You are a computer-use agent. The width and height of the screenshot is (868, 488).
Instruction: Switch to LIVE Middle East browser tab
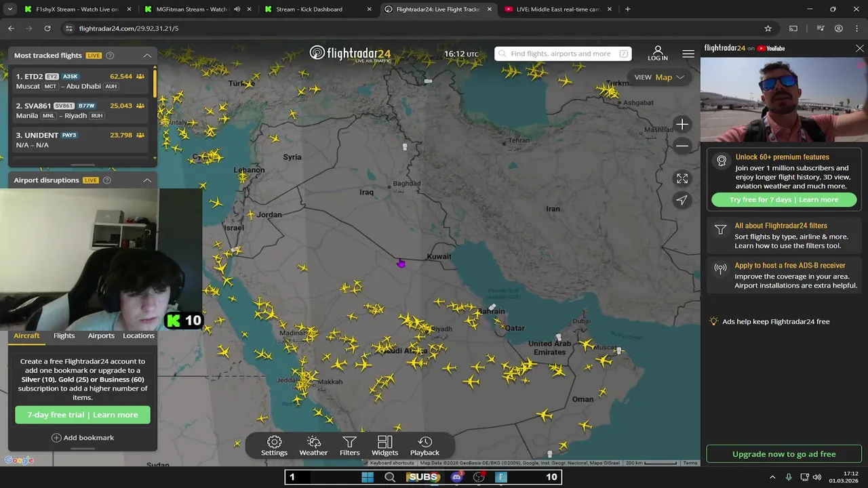coord(558,9)
